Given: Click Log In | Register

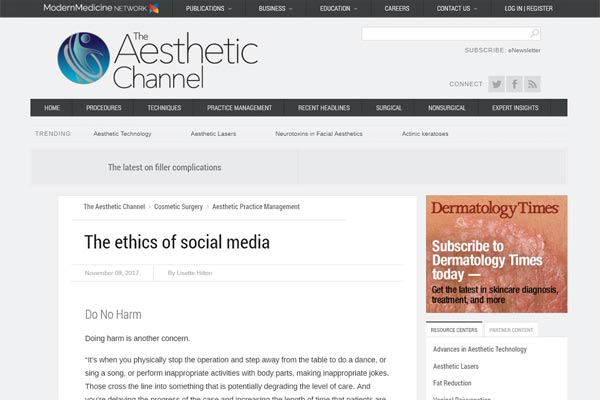Looking at the screenshot, I should click(x=528, y=8).
